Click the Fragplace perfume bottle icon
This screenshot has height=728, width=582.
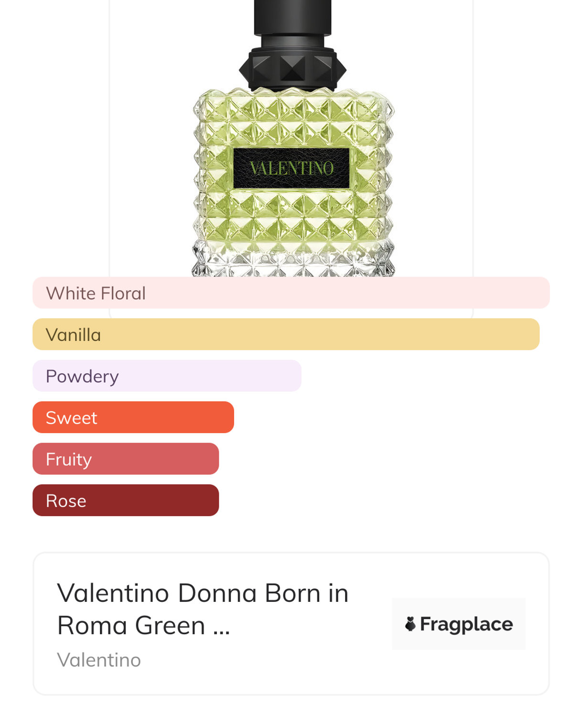pyautogui.click(x=410, y=624)
